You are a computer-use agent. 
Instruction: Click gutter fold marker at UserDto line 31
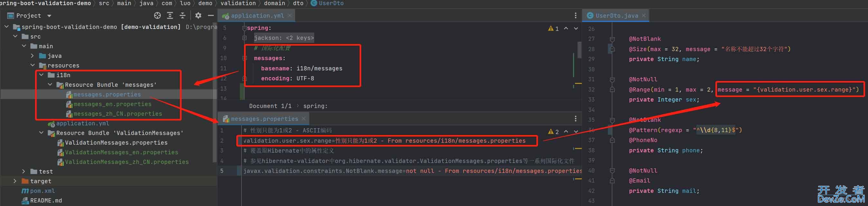click(x=612, y=79)
